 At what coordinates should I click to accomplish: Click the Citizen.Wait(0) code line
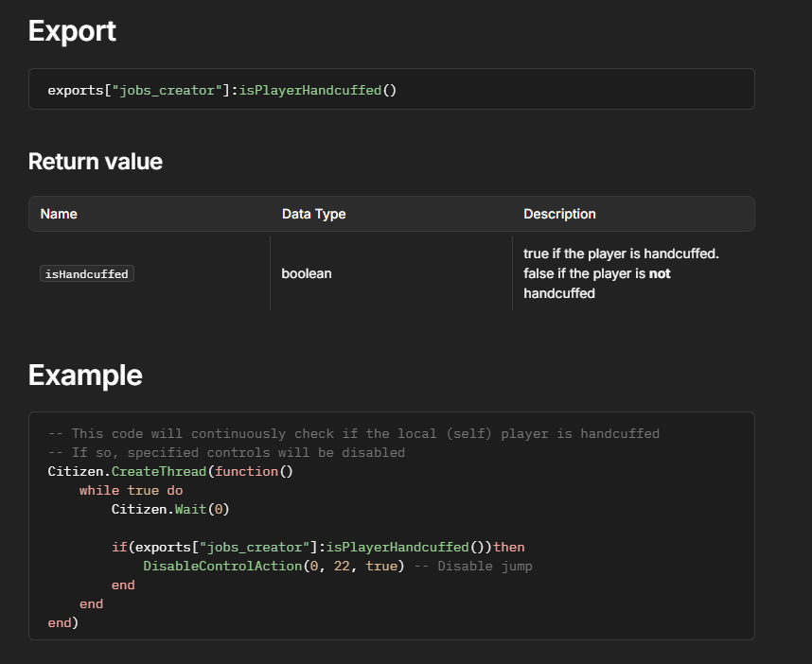pyautogui.click(x=170, y=509)
